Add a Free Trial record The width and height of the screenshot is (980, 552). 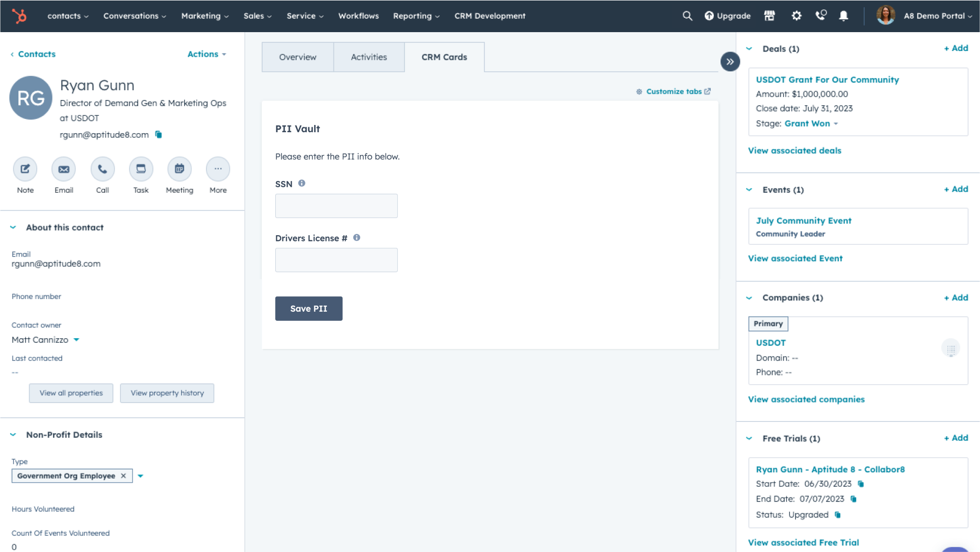click(956, 438)
